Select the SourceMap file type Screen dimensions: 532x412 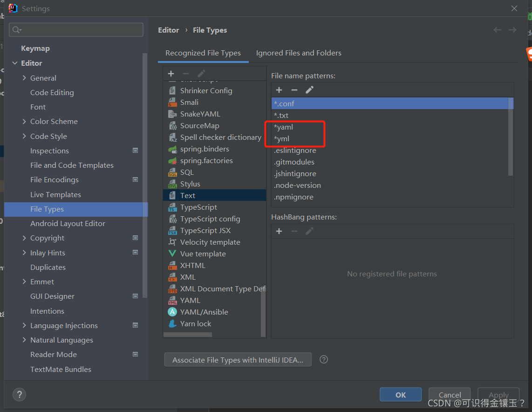point(214,125)
